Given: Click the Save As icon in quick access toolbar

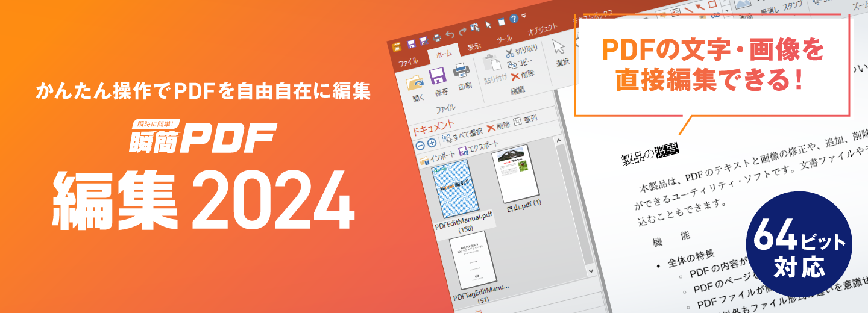Looking at the screenshot, I should pyautogui.click(x=424, y=40).
